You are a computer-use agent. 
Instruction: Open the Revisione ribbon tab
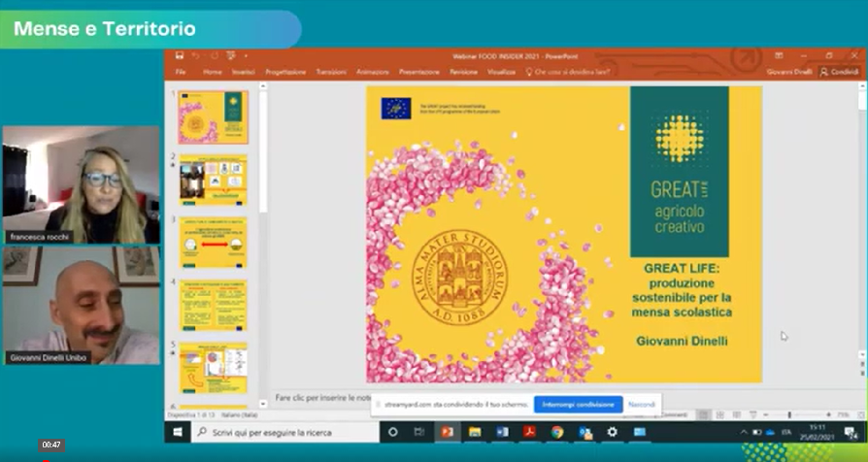tap(463, 72)
